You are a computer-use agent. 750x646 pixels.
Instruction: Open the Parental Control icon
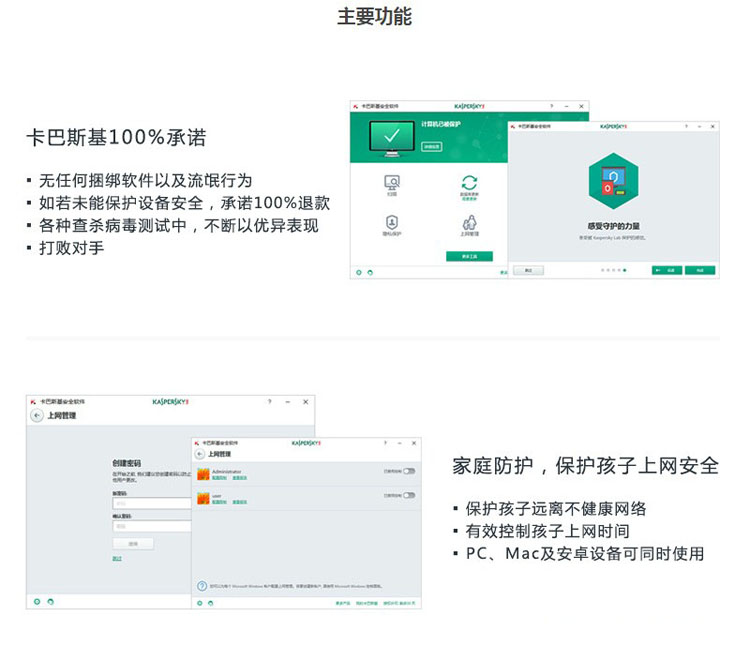point(468,222)
